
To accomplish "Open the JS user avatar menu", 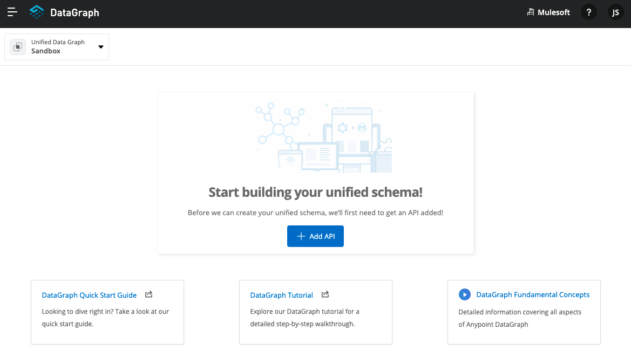I will tap(615, 12).
